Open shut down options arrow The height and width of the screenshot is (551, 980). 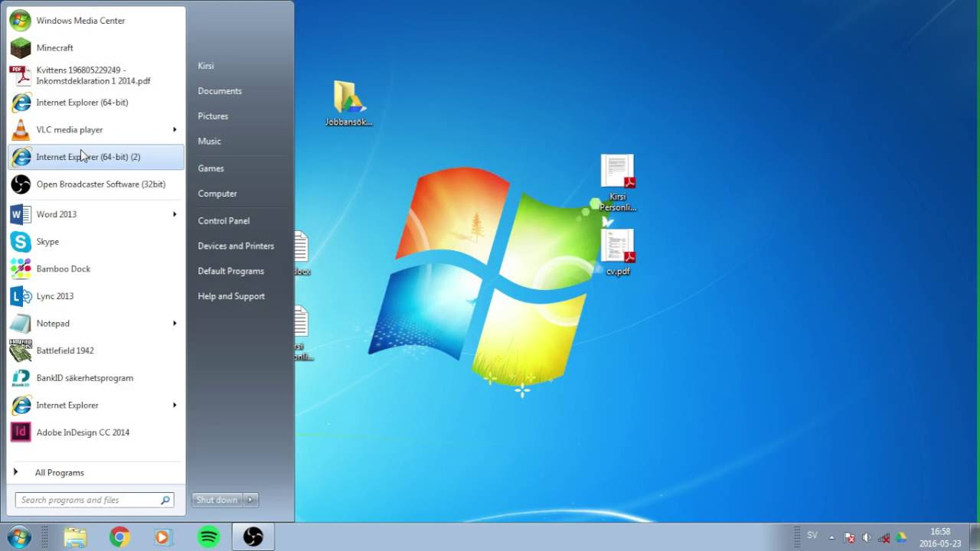tap(250, 500)
